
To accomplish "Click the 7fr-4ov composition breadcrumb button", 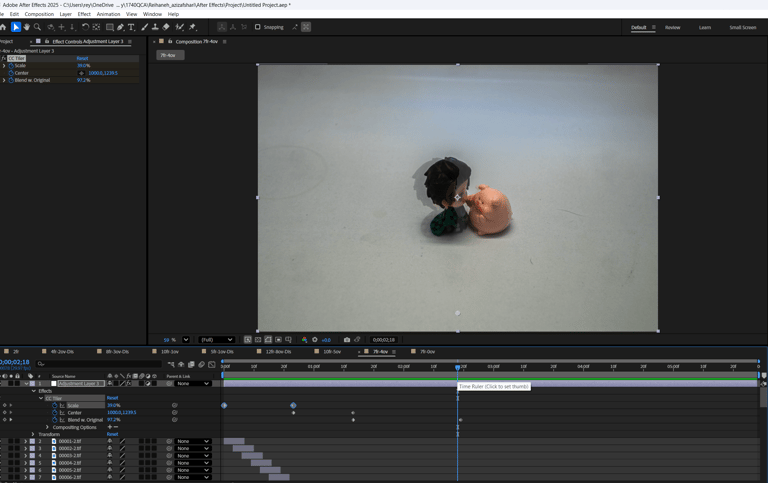I will pos(170,55).
